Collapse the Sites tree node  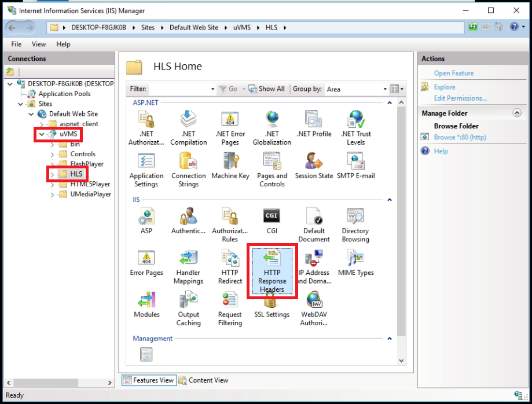21,104
